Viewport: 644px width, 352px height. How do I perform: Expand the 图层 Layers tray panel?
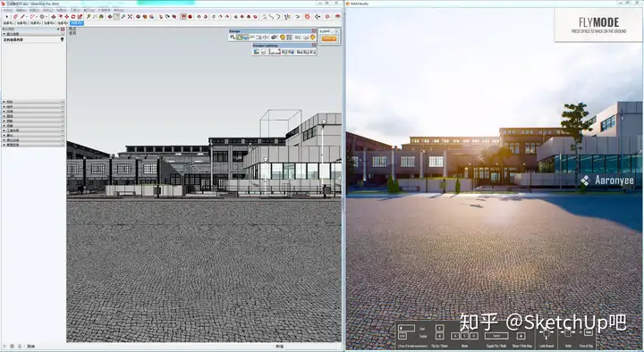(x=33, y=116)
